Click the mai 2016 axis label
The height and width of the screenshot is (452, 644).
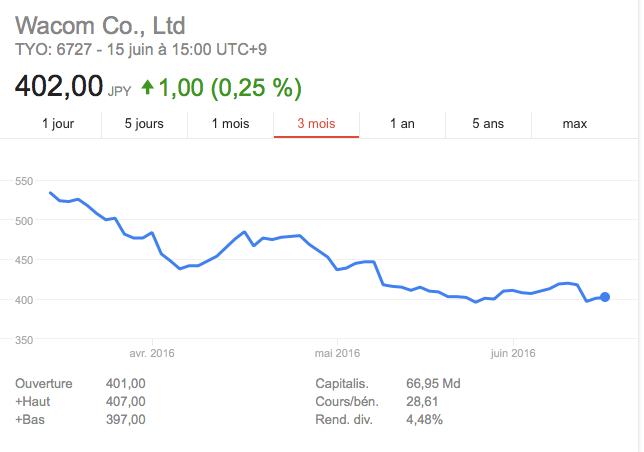point(337,353)
